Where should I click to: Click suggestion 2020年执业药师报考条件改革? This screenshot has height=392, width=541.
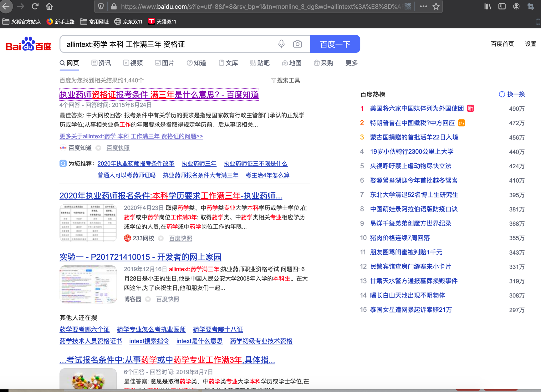pos(136,164)
